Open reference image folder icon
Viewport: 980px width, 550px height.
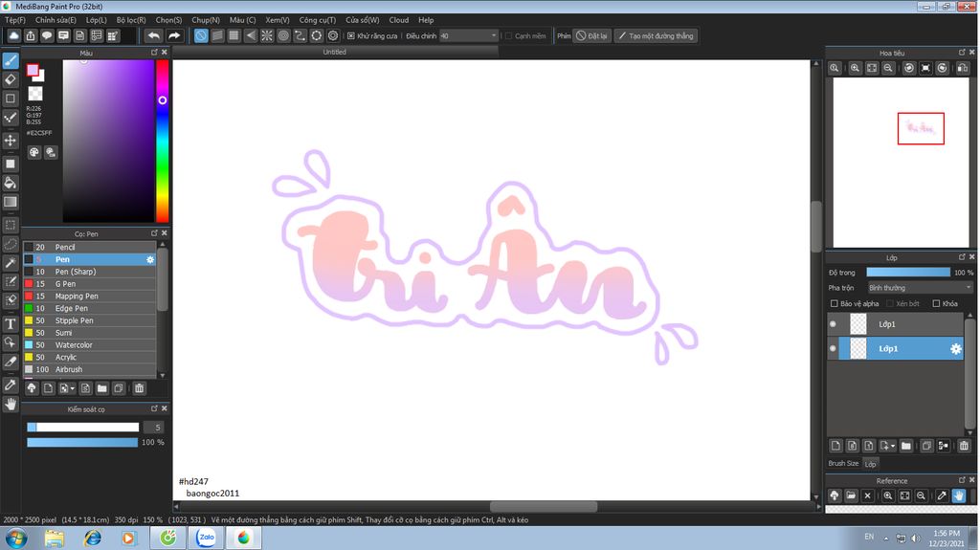tap(851, 495)
